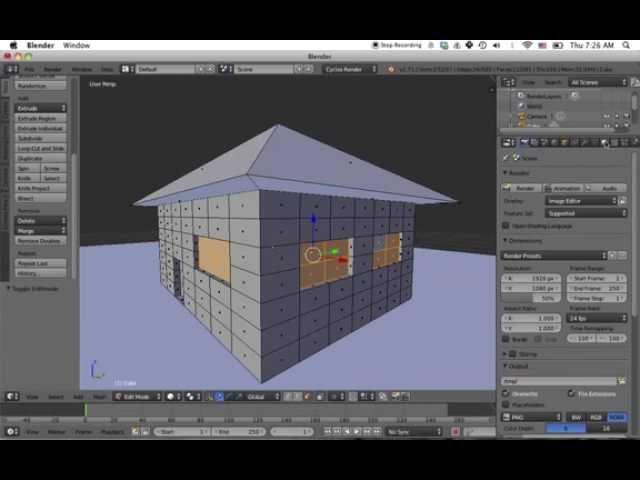Open the Mesh menu in 3D viewport header

point(100,396)
